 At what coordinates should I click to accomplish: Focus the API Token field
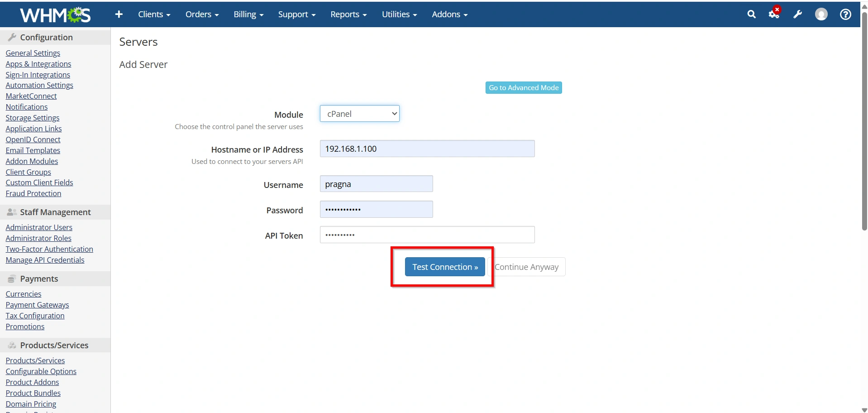(x=427, y=235)
